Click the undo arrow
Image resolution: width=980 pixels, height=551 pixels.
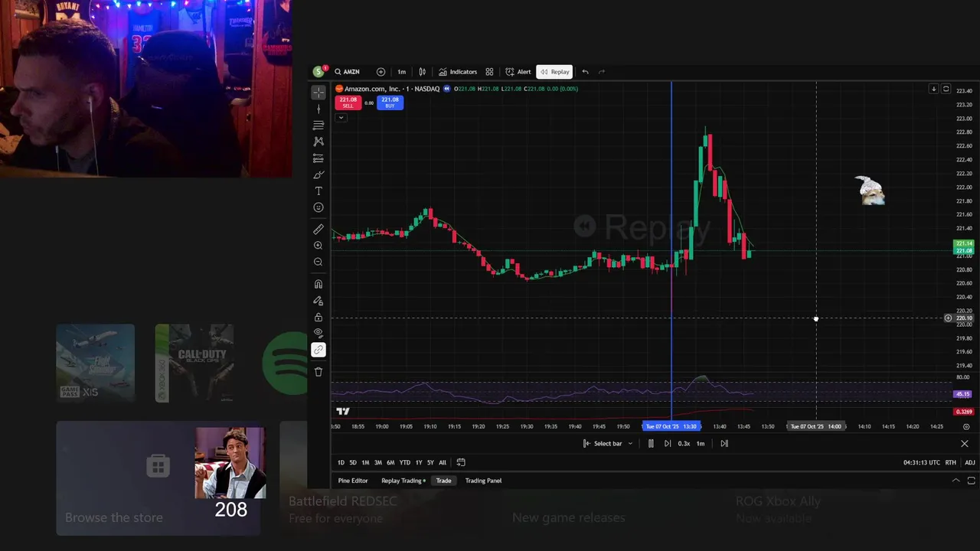coord(585,72)
